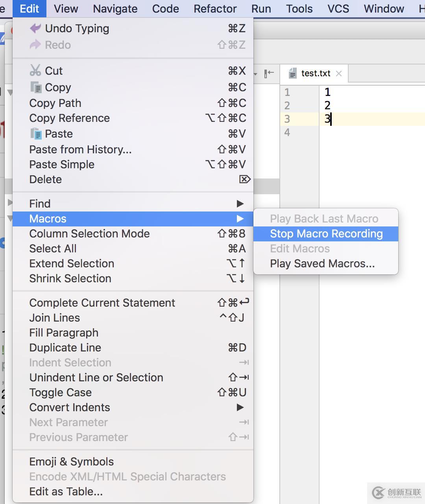This screenshot has width=425, height=504.
Task: Select the test.txt tab
Action: click(x=314, y=74)
